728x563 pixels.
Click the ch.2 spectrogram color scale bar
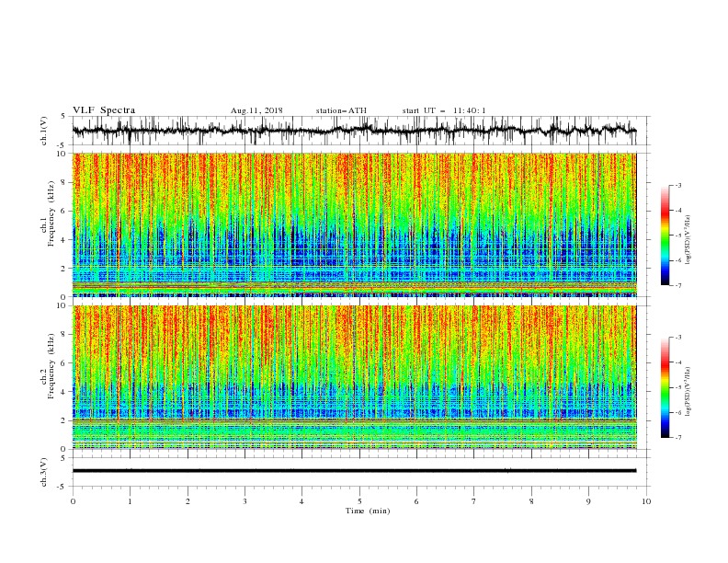665,387
